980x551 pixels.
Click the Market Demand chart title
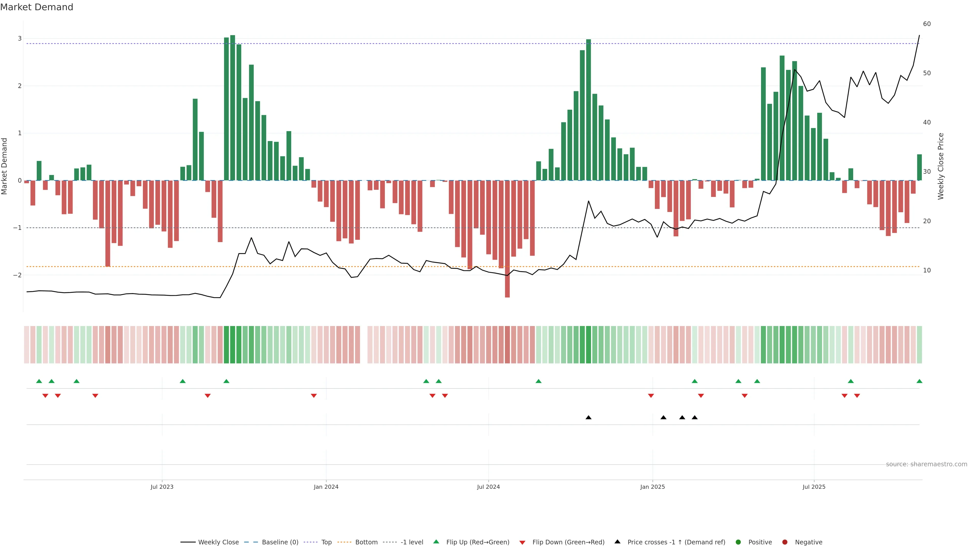[x=36, y=7]
